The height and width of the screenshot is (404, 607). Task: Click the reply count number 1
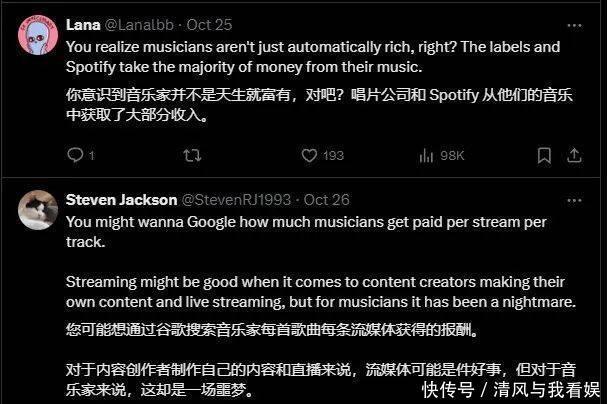(91, 156)
